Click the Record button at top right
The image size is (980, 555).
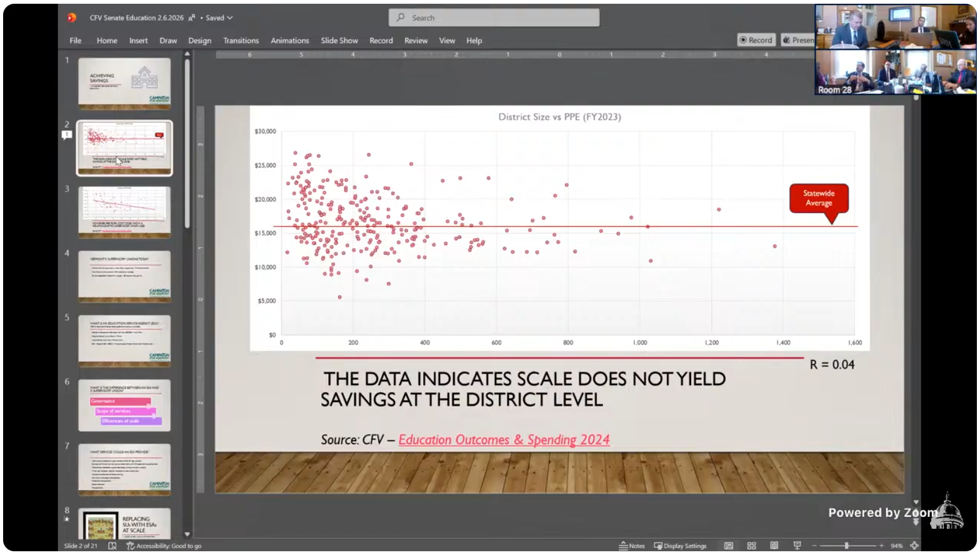point(756,40)
